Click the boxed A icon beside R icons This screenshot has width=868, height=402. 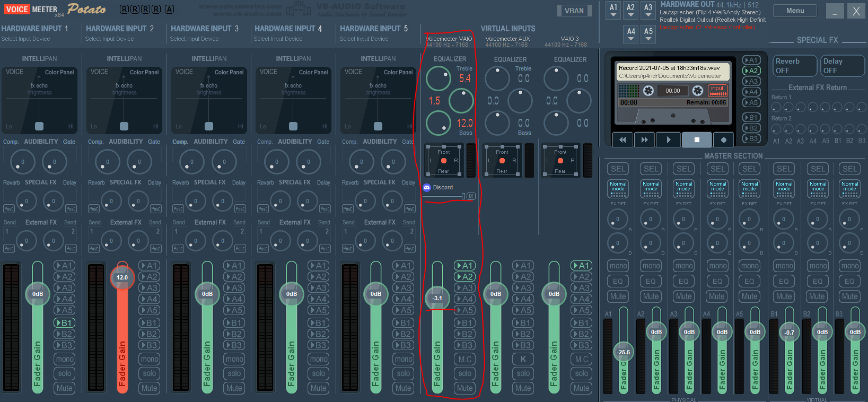(169, 9)
